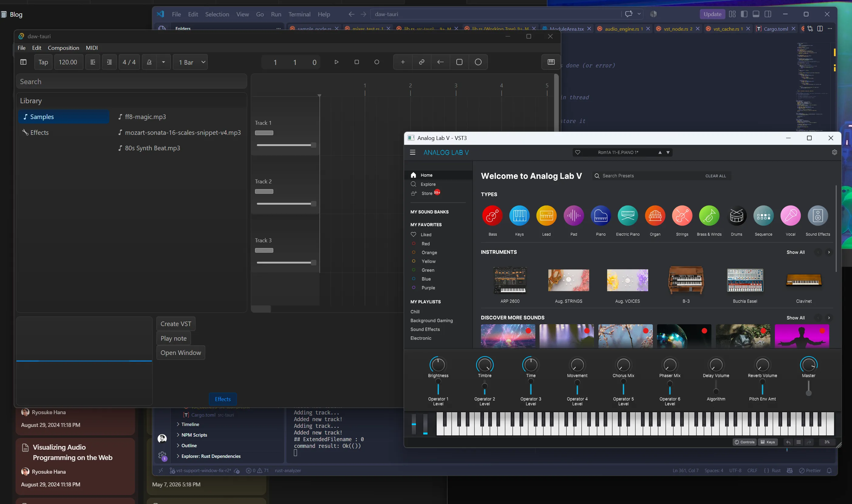
Task: Click the link chain icon in daw-tauri toolbar
Action: (x=421, y=62)
